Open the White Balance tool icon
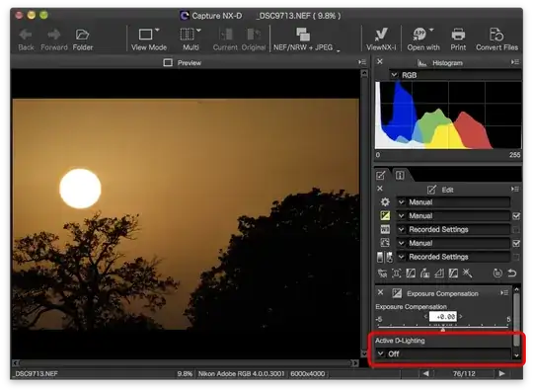533x392 pixels. [x=385, y=229]
